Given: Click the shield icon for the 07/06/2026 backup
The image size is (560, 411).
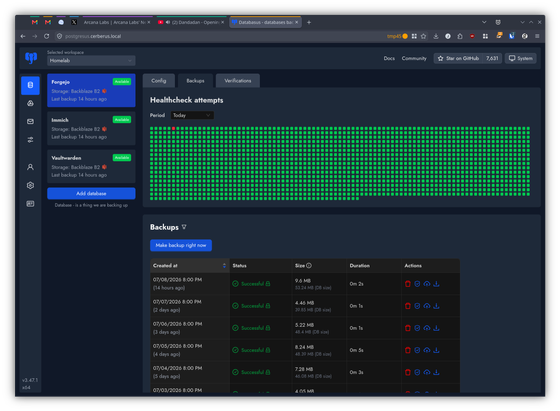Looking at the screenshot, I should [x=417, y=328].
